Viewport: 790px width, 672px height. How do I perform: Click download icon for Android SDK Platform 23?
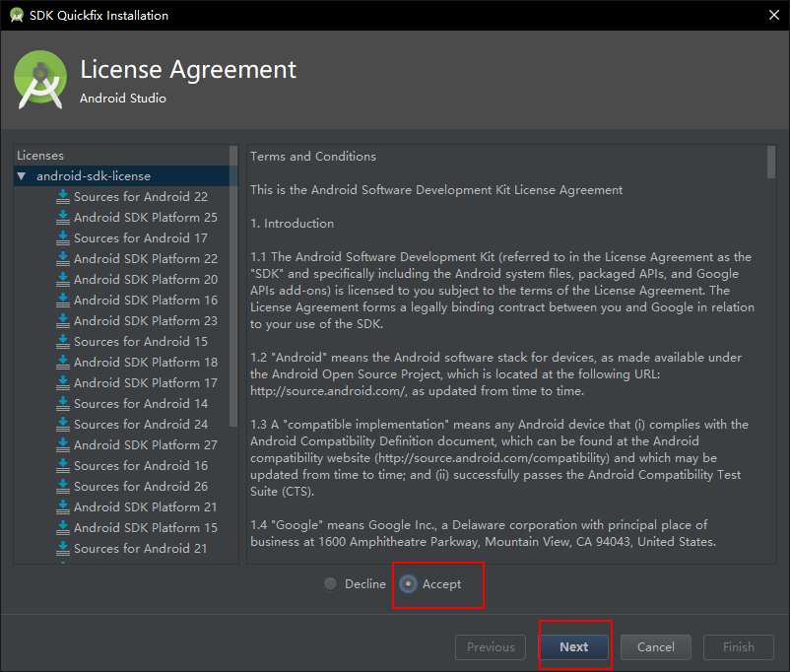[x=63, y=320]
